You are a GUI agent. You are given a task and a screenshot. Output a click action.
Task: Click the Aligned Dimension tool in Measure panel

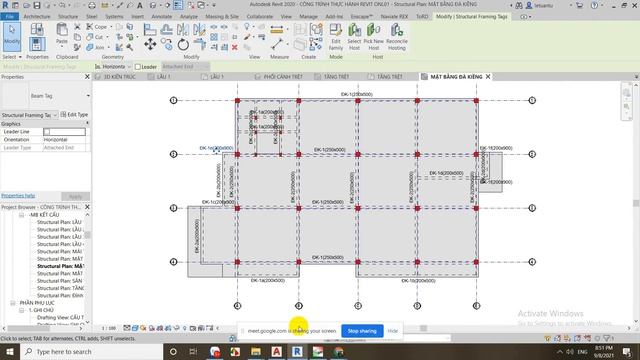[x=277, y=44]
